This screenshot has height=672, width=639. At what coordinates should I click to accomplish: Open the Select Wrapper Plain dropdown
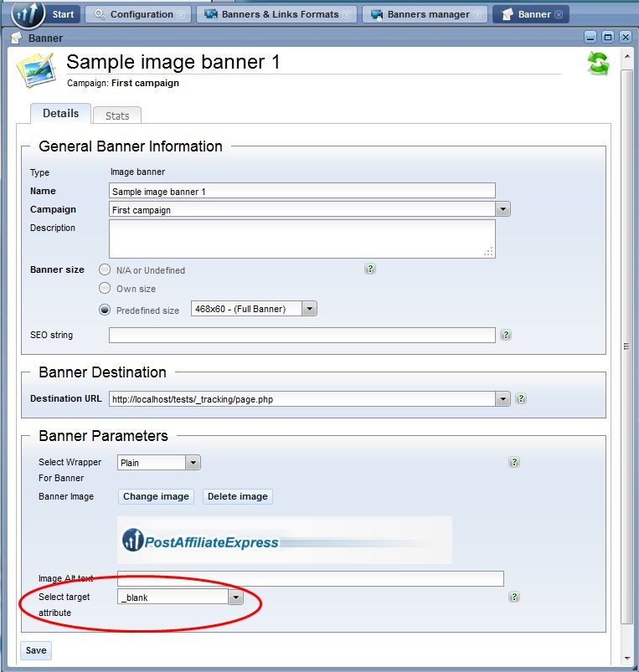pos(193,463)
